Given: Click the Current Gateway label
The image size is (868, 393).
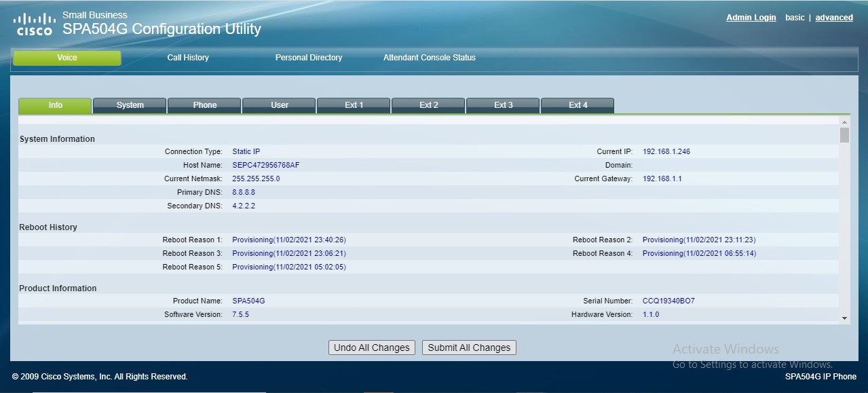Looking at the screenshot, I should tap(603, 179).
